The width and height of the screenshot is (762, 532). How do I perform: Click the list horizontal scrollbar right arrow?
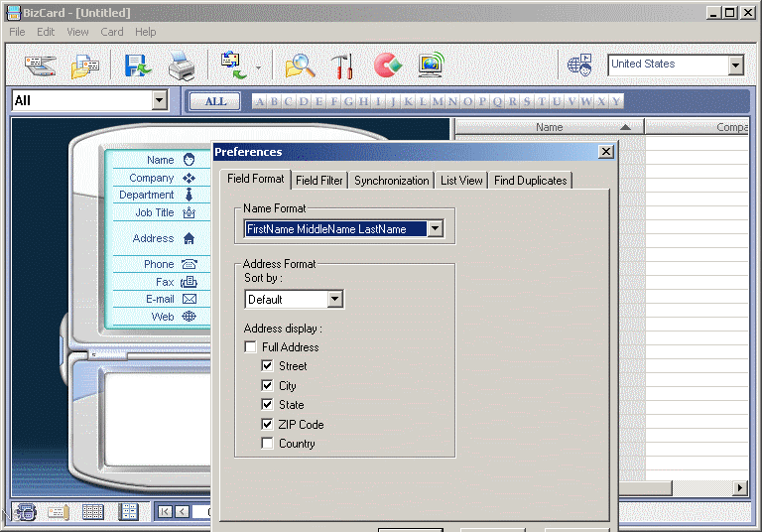click(740, 487)
